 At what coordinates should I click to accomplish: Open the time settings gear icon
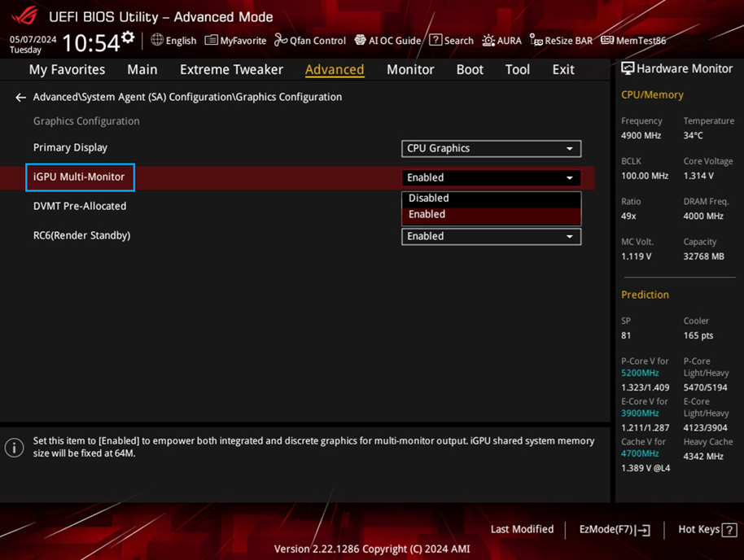tap(128, 37)
